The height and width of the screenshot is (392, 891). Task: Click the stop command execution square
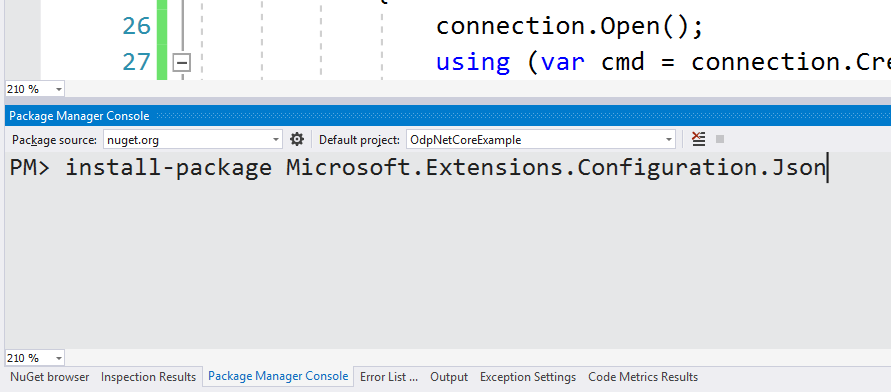pyautogui.click(x=720, y=139)
